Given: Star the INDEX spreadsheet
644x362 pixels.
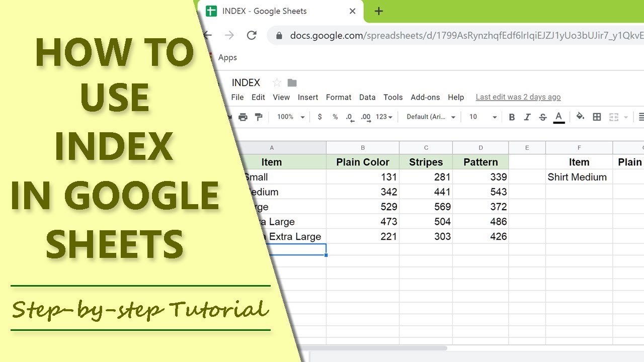Looking at the screenshot, I should (276, 82).
